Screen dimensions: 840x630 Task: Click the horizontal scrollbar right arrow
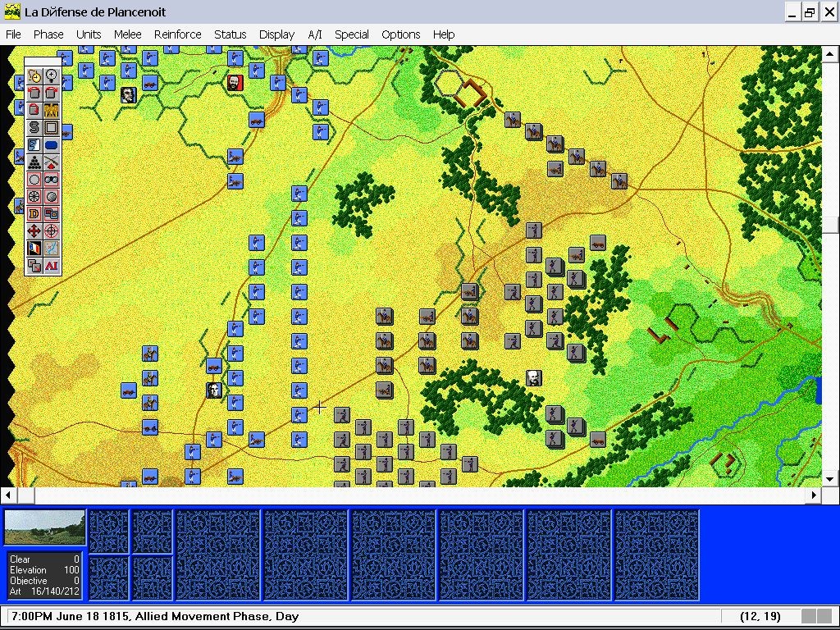point(814,495)
